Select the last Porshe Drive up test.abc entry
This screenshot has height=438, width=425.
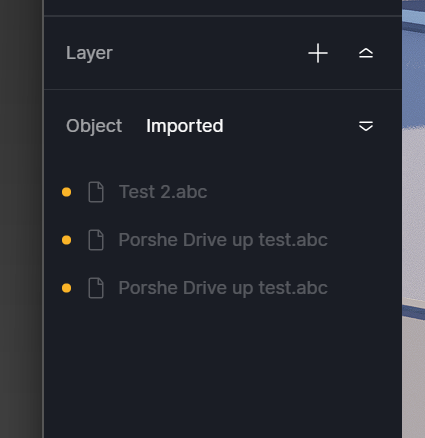tap(223, 288)
